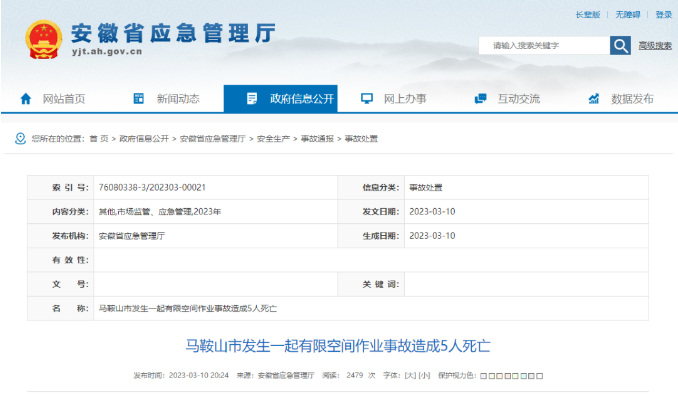
Task: Click the news icon beside 新闻动态
Action: pyautogui.click(x=138, y=98)
